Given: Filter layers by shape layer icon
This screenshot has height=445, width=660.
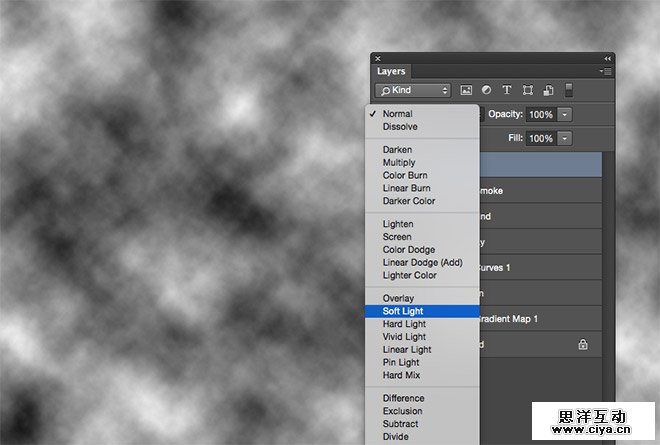Looking at the screenshot, I should point(527,90).
